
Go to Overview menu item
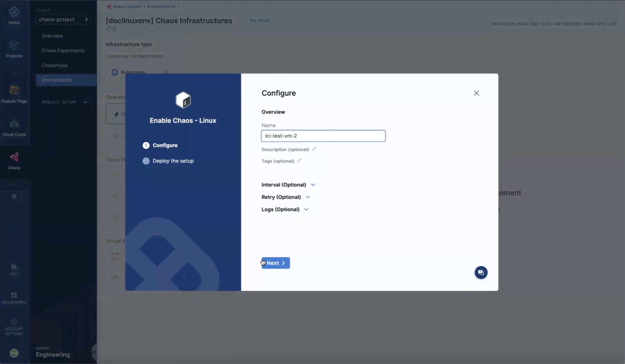[52, 36]
